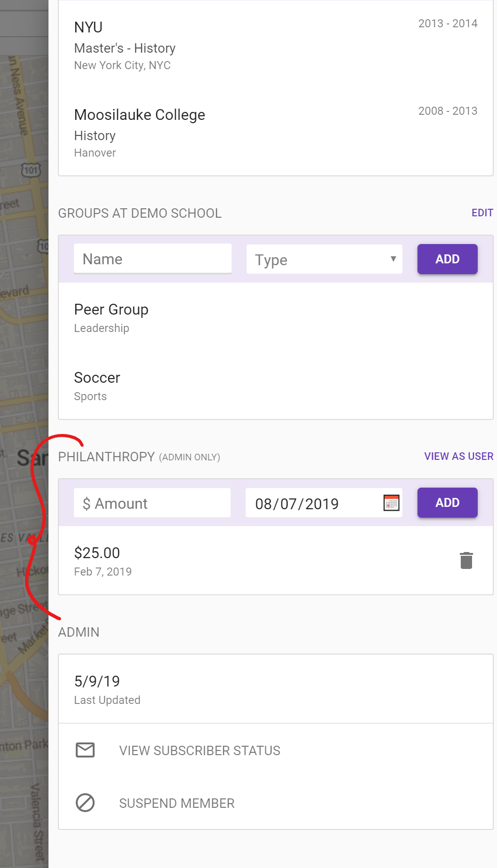497x868 pixels.
Task: Select VIEW SUBSCRIBER STATUS option
Action: coord(200,750)
